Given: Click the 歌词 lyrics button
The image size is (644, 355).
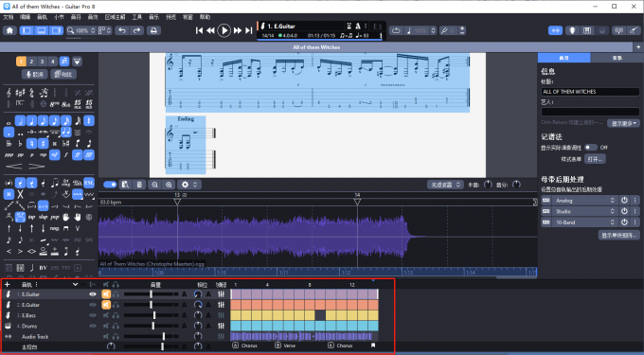Looking at the screenshot, I should coord(34,74).
